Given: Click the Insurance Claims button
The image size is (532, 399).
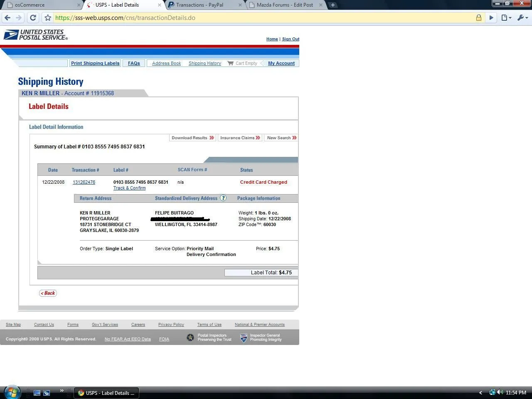Looking at the screenshot, I should [x=240, y=138].
